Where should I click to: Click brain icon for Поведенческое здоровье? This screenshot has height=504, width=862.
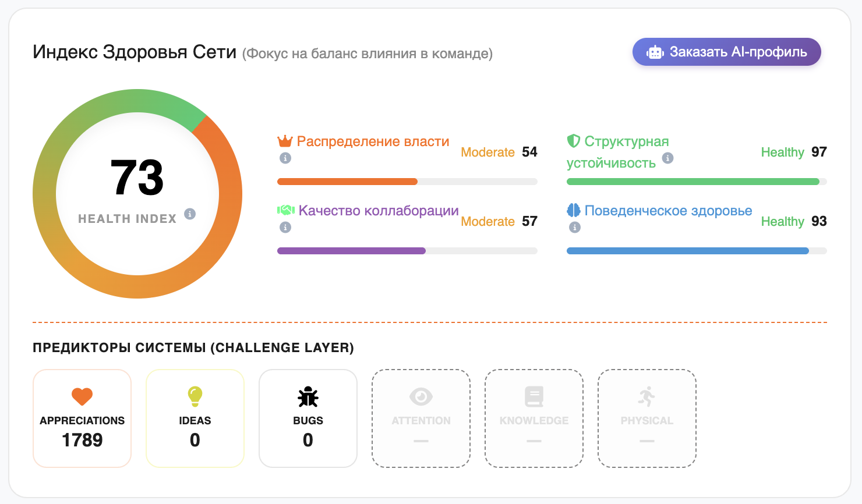click(x=574, y=210)
